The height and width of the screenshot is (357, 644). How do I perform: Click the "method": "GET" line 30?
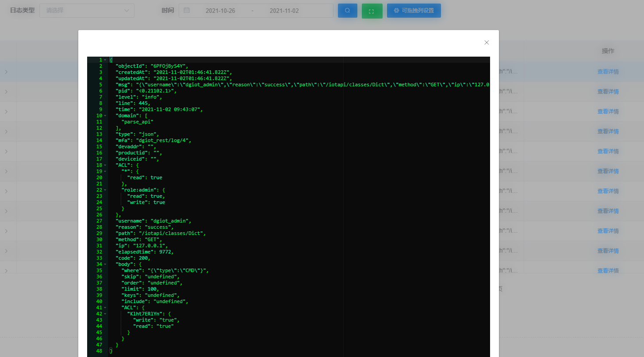click(139, 239)
